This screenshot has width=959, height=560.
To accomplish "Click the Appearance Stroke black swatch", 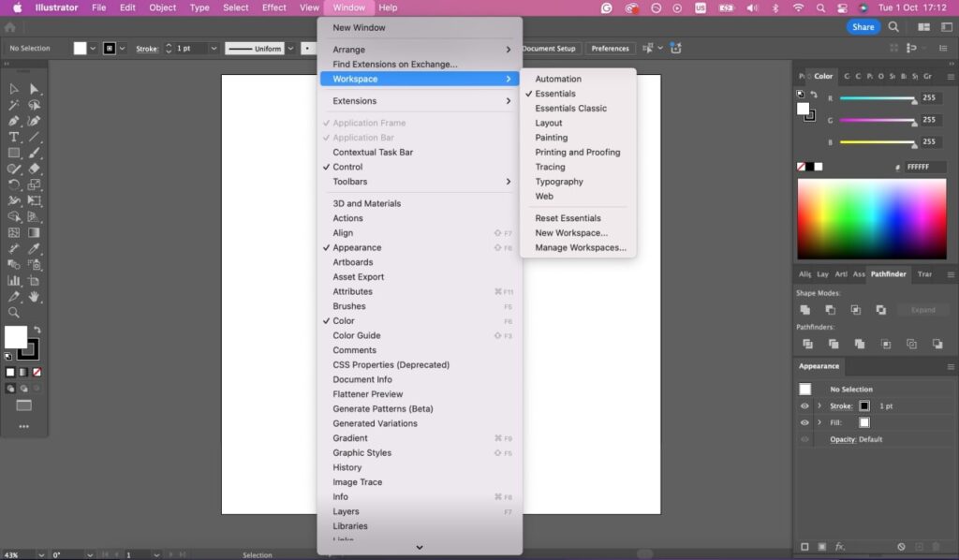I will pos(864,405).
